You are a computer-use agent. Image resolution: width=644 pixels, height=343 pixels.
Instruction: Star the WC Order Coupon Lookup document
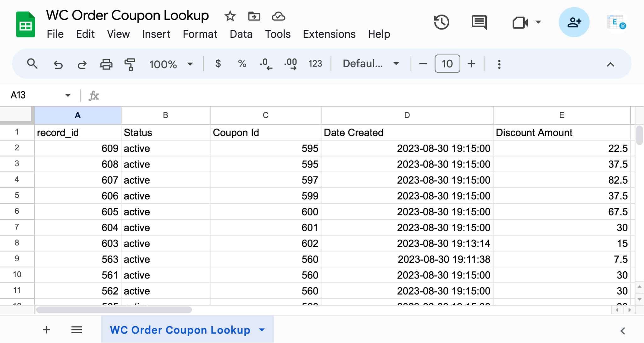tap(230, 16)
